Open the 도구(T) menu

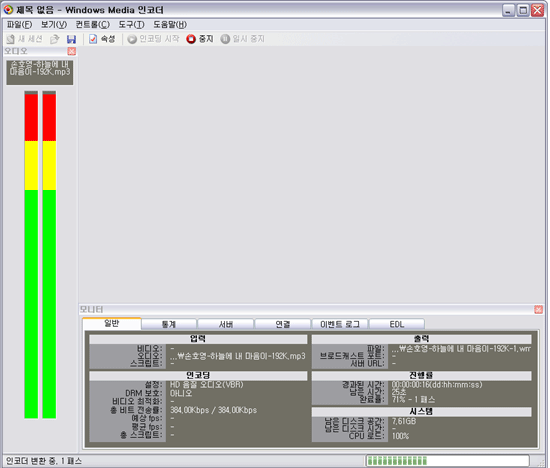point(131,25)
